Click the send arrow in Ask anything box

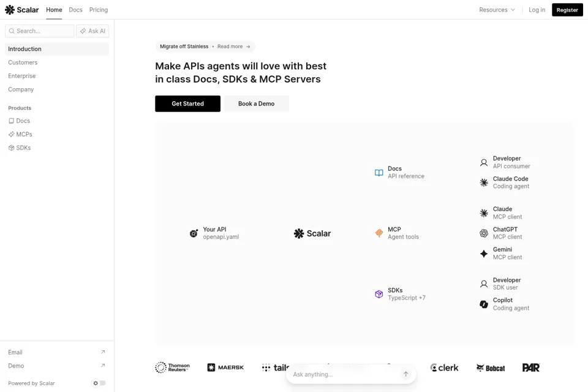tap(405, 374)
